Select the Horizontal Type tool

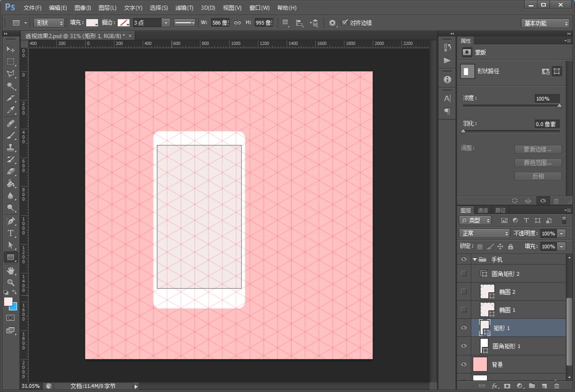11,233
